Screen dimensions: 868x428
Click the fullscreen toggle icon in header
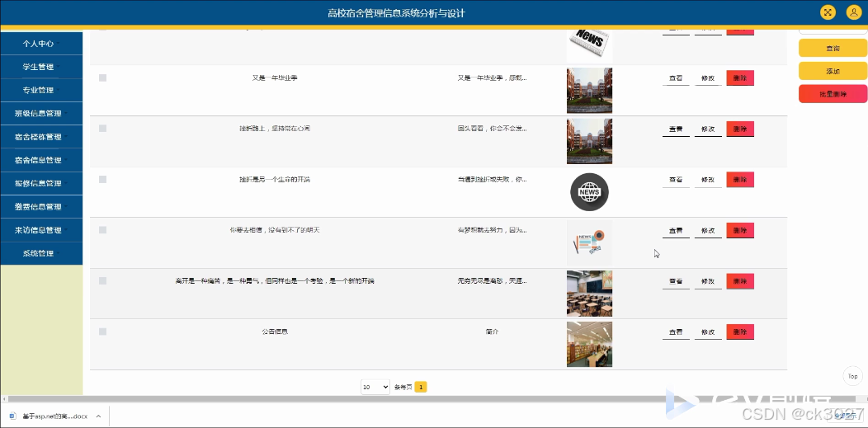828,12
